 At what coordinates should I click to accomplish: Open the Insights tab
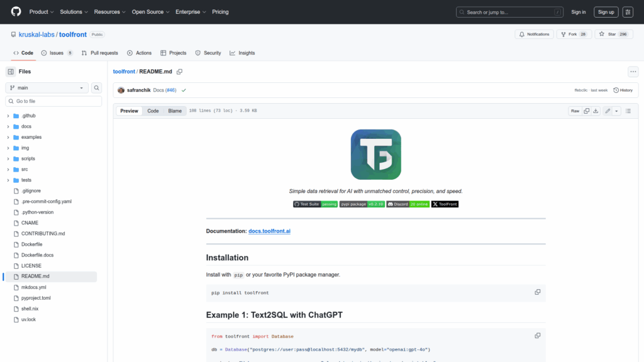[242, 53]
